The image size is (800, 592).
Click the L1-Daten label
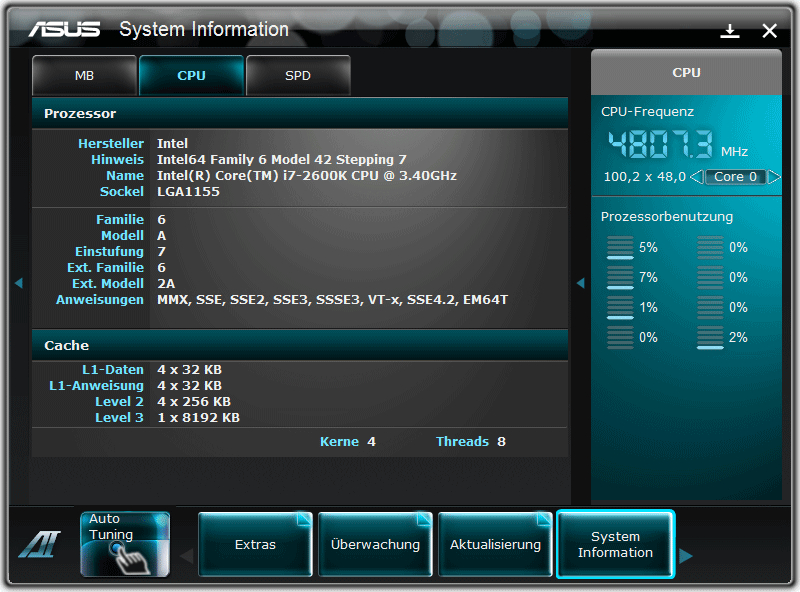113,369
